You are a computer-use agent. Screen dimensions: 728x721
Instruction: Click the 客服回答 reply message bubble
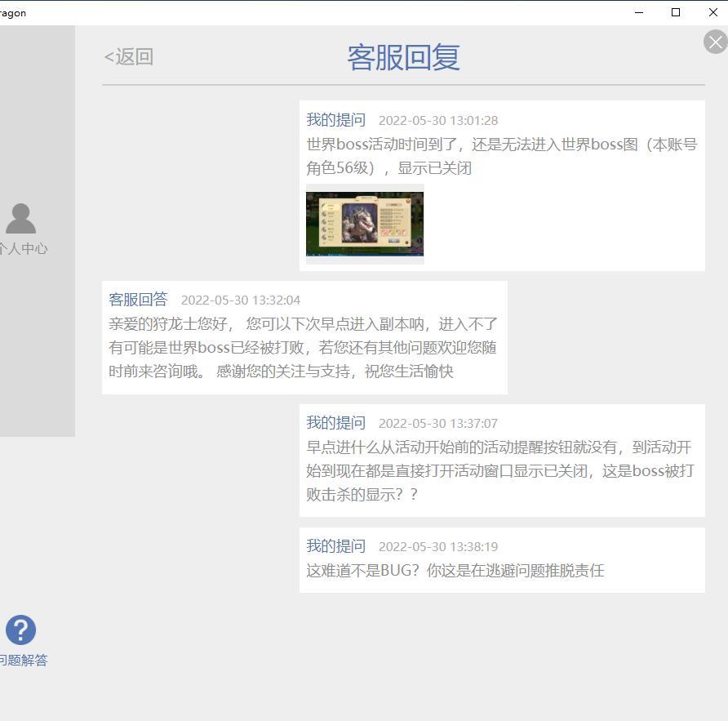click(x=304, y=337)
